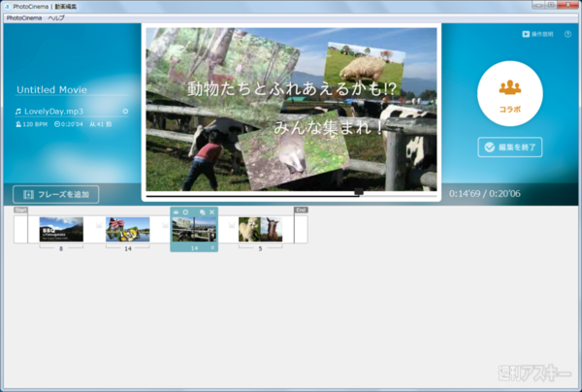
Task: Edit the Untitled Movie title field
Action: pos(72,90)
